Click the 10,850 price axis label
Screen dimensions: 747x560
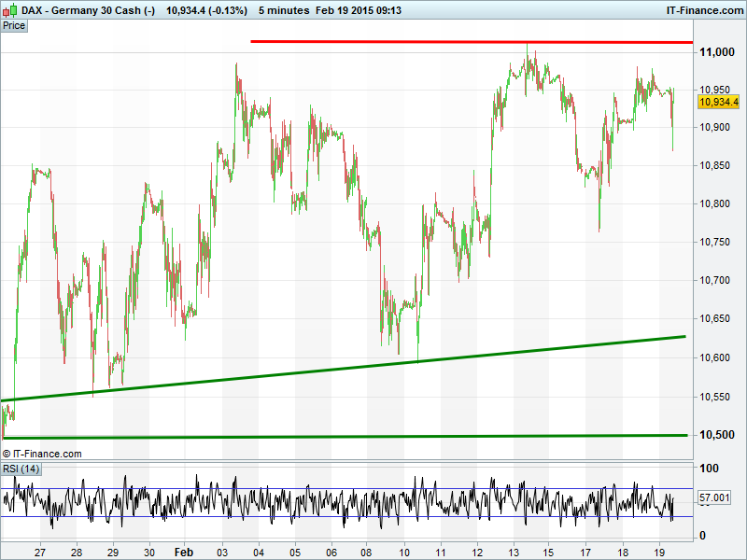[714, 166]
